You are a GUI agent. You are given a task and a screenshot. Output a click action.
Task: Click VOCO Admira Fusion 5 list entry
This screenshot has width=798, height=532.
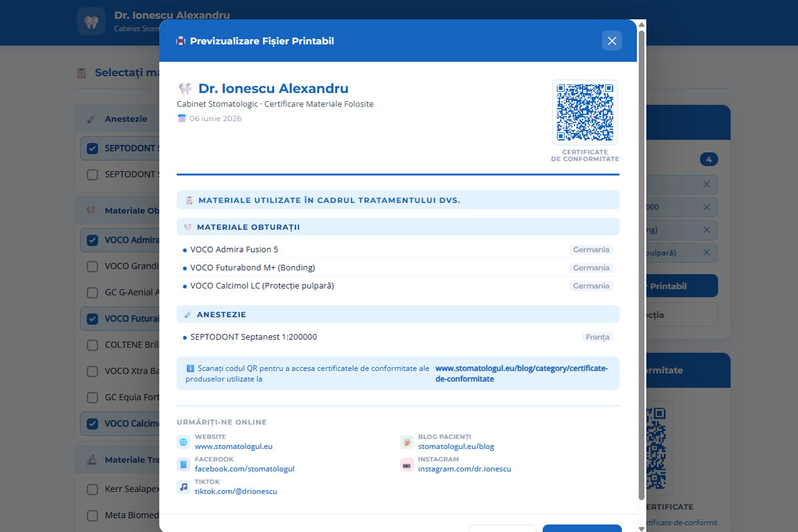coord(398,250)
